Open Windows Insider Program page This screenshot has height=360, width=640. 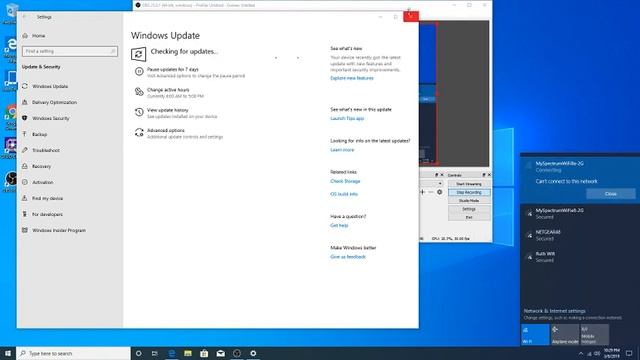pyautogui.click(x=59, y=230)
